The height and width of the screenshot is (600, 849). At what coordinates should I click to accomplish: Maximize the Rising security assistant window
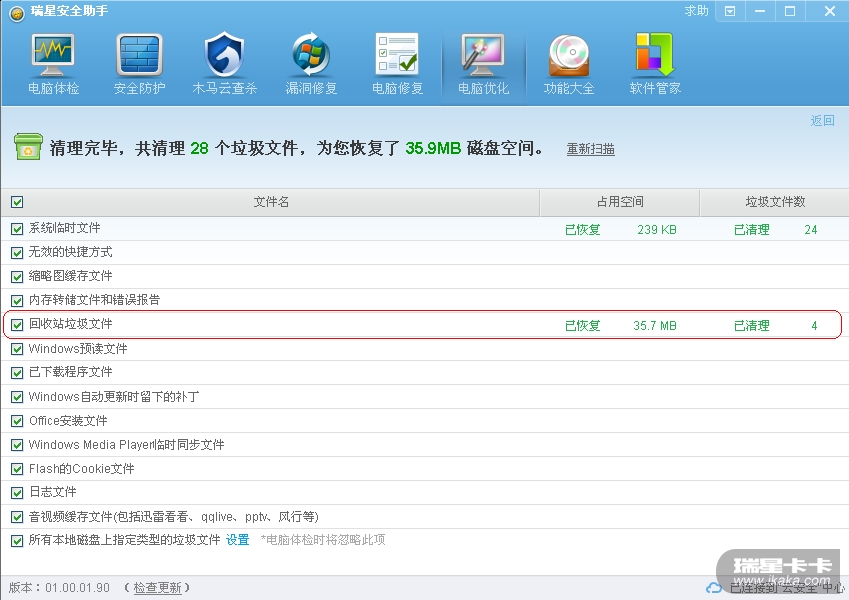790,11
